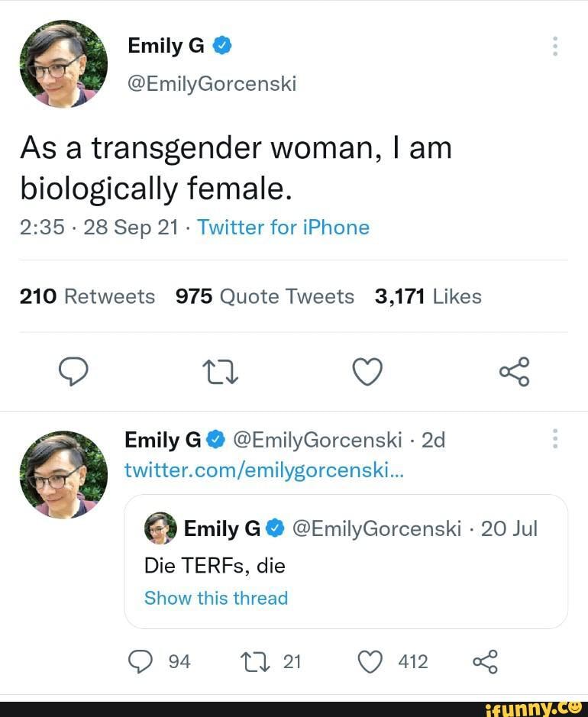Retweet the quoted TERFs tweet
This screenshot has height=717, width=588.
pos(254,661)
